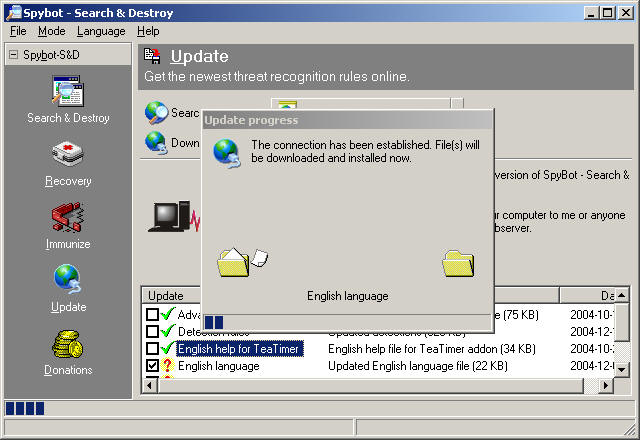The width and height of the screenshot is (640, 440).
Task: Check the English help for TeaTimer checkbox
Action: pyautogui.click(x=152, y=349)
